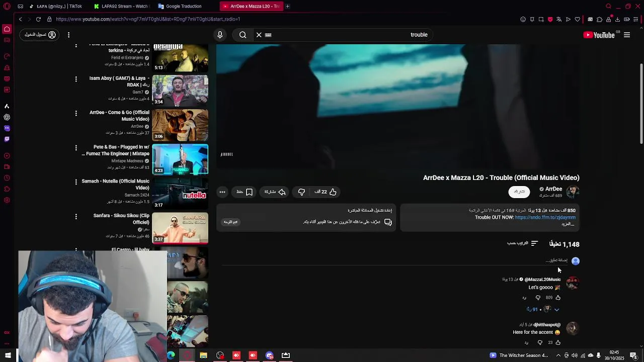644x362 pixels.
Task: Clear the search box with the X
Action: (x=259, y=35)
